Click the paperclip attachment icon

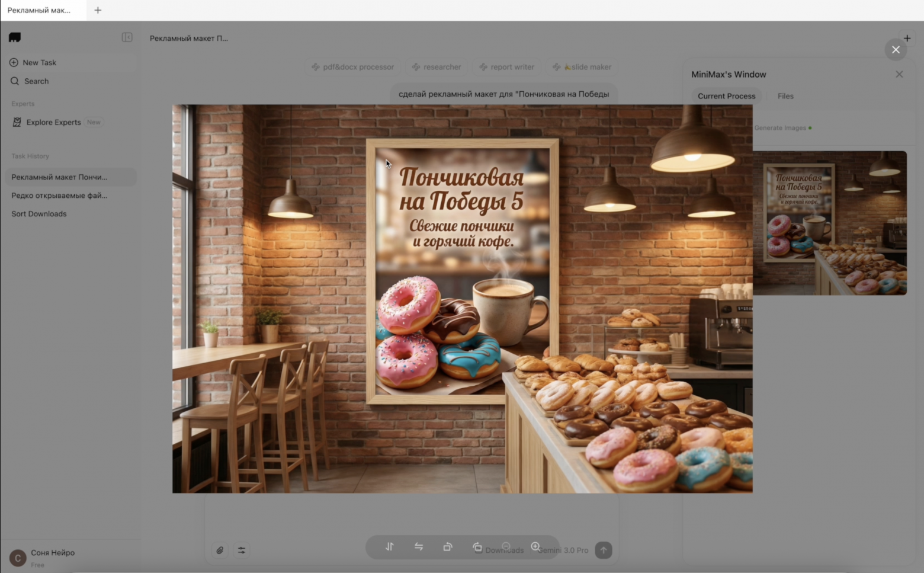(220, 550)
